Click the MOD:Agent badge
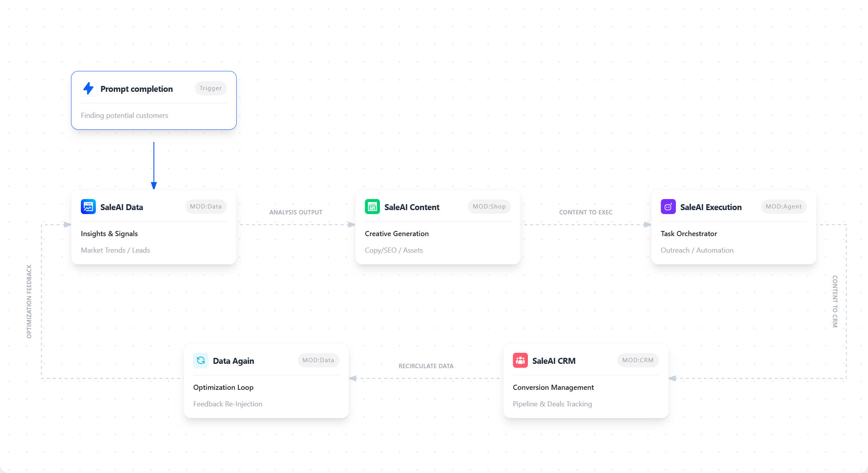The width and height of the screenshot is (868, 473). (783, 207)
